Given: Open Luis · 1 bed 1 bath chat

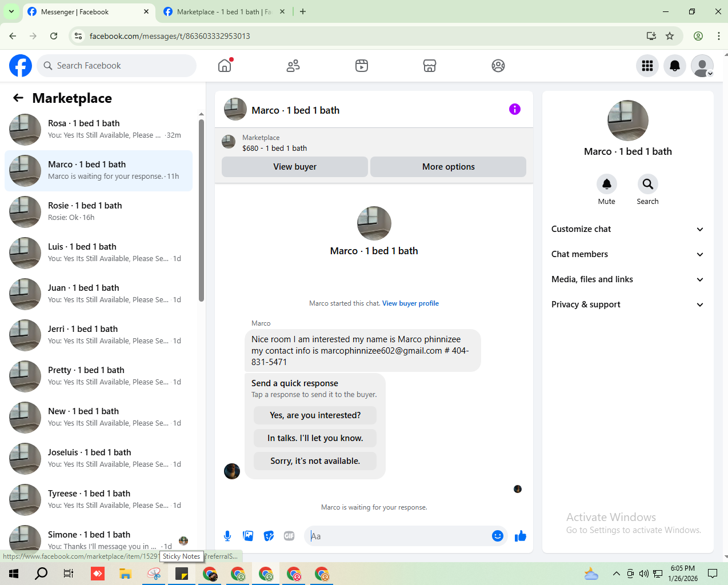Looking at the screenshot, I should point(98,253).
